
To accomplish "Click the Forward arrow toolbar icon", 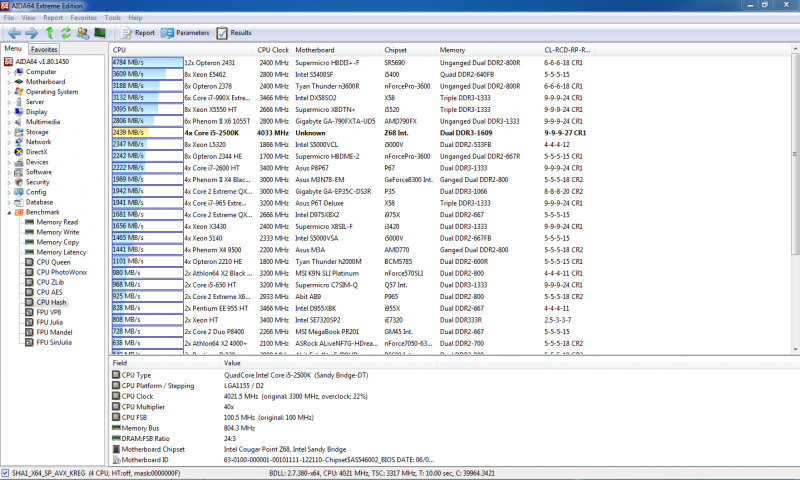I will point(32,33).
